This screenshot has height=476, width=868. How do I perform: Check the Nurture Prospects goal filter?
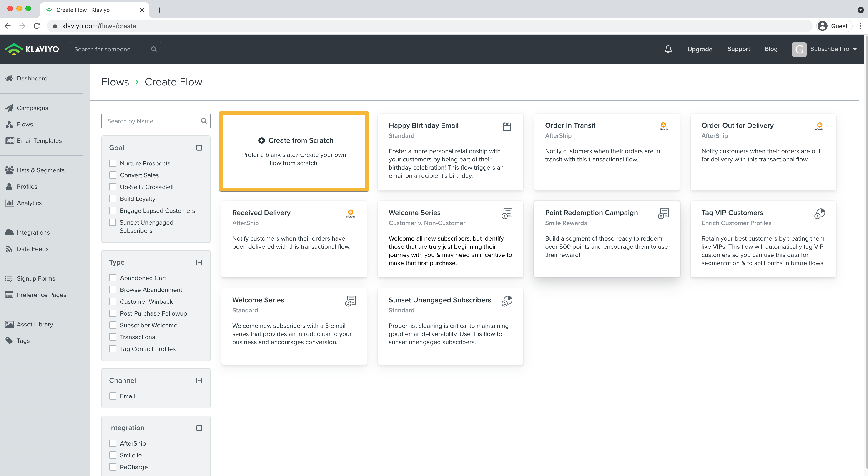pyautogui.click(x=113, y=163)
